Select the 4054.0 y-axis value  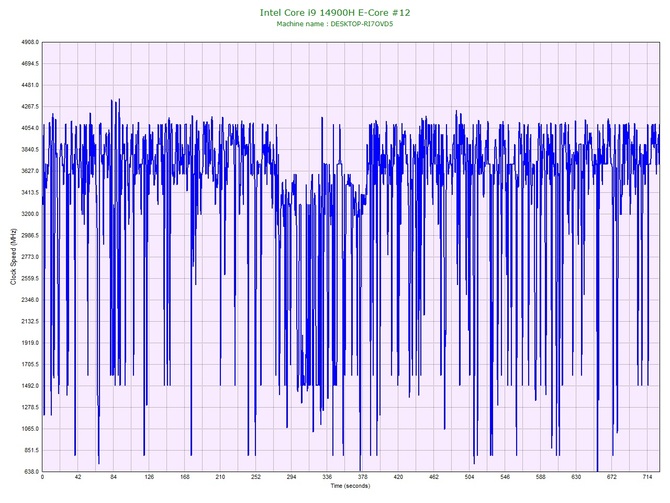coord(30,128)
